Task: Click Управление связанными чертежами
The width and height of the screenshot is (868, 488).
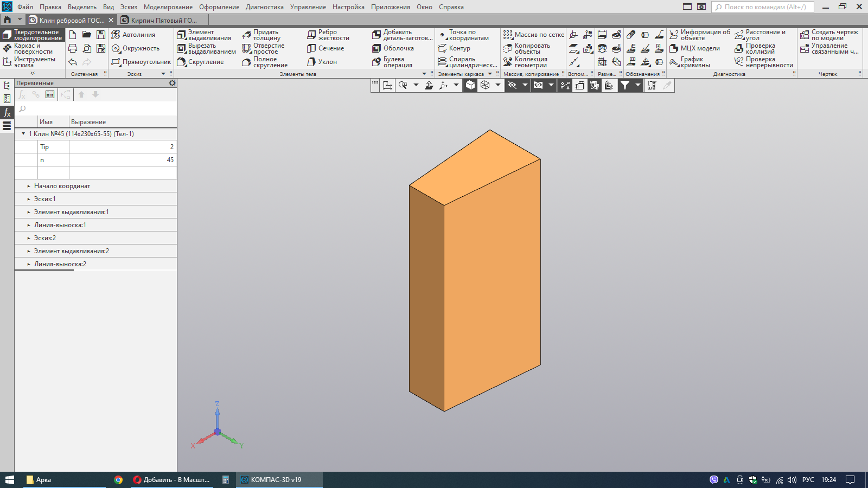Action: pyautogui.click(x=829, y=48)
